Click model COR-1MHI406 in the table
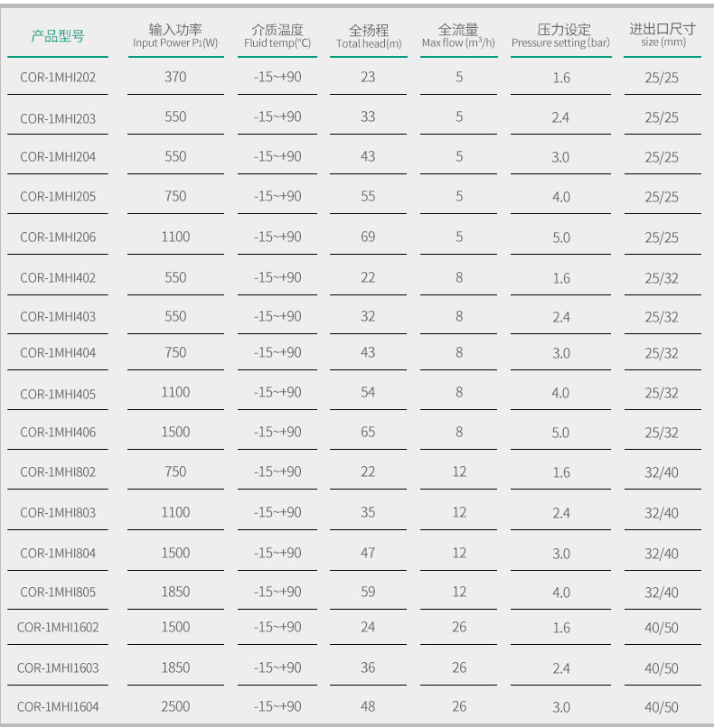714x728 pixels. [58, 432]
